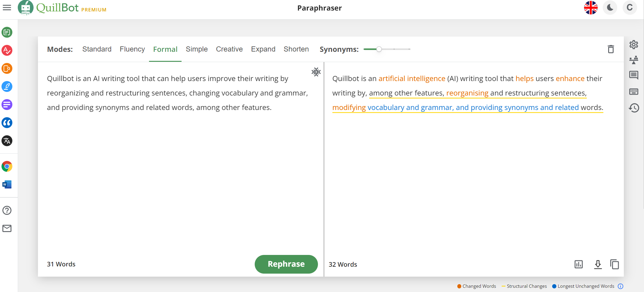The height and width of the screenshot is (292, 644).
Task: Click the changed phrase 'artificial intelligence'
Action: point(412,79)
